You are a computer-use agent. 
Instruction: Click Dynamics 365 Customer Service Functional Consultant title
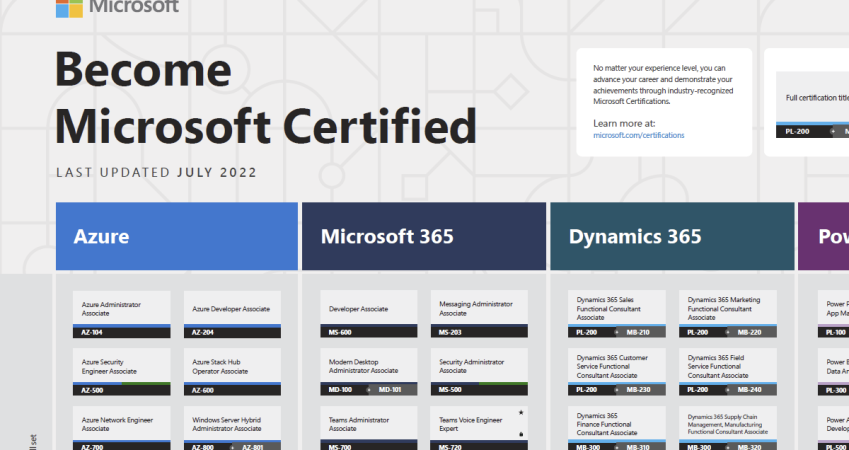point(612,367)
